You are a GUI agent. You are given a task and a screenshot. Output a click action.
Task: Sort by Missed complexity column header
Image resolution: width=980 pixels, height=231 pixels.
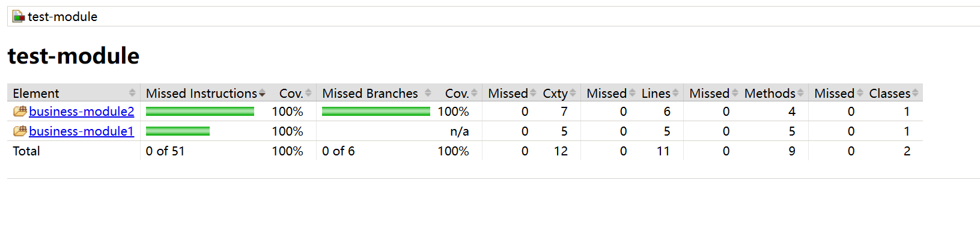tap(510, 93)
